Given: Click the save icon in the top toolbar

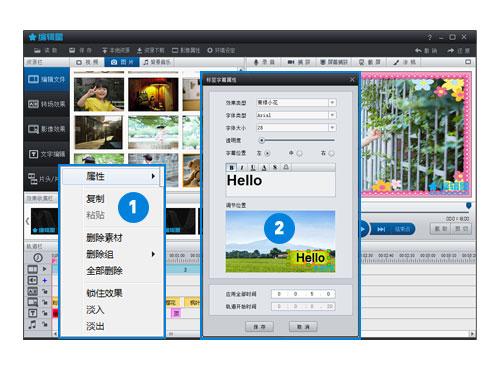Looking at the screenshot, I should point(72,50).
